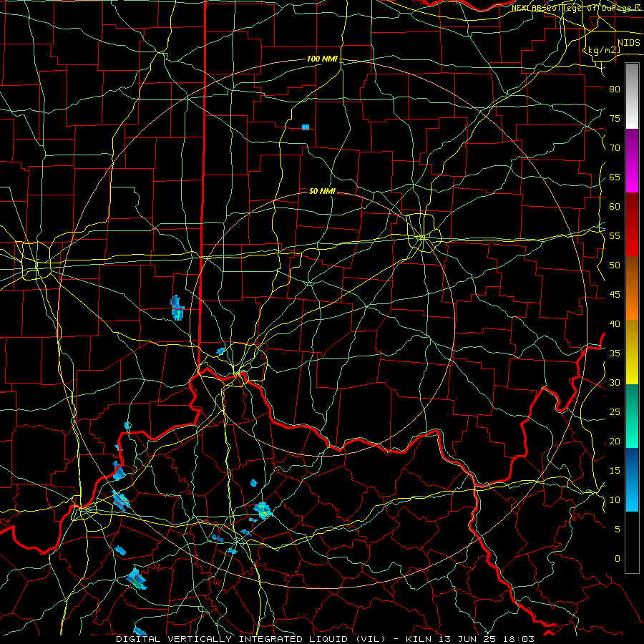Select the white-gray segment of the color bar
The height and width of the screenshot is (644, 644).
tap(632, 96)
